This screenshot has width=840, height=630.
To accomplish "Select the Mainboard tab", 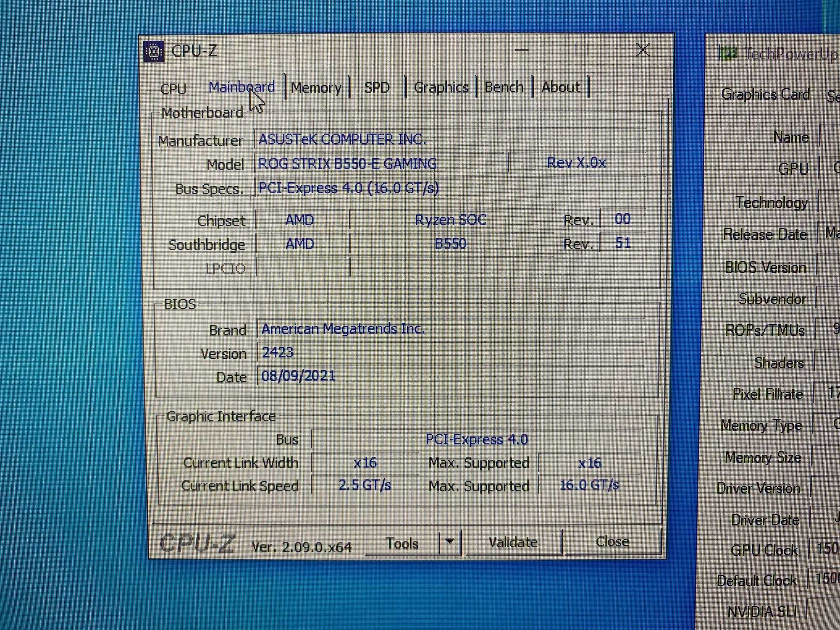I will click(241, 87).
